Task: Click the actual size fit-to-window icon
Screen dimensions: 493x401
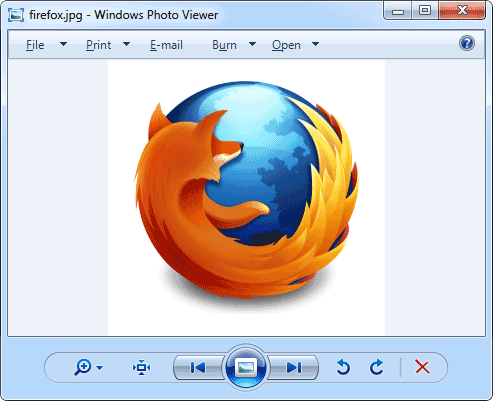Action: 141,367
